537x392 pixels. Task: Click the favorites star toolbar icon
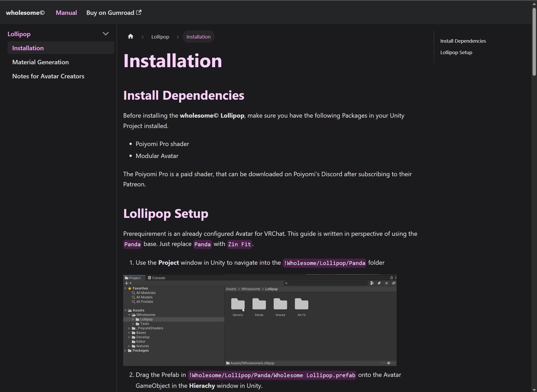pyautogui.click(x=386, y=283)
